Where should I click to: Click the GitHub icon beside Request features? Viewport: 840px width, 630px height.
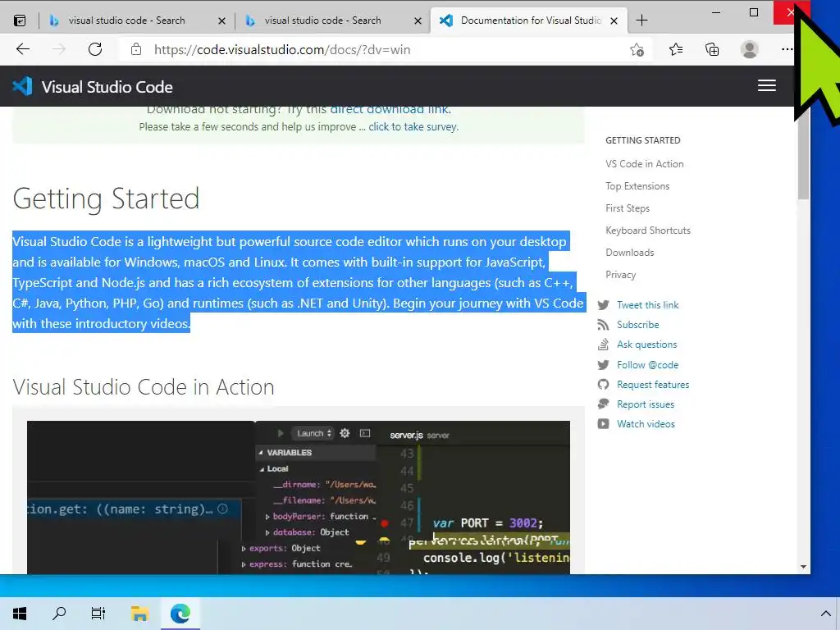pos(603,385)
